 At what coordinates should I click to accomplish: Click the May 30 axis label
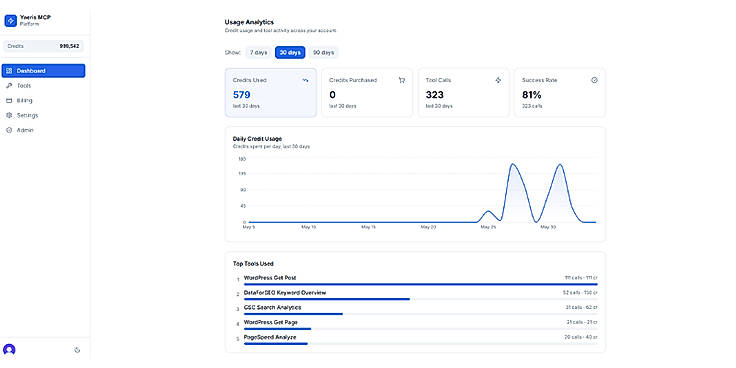548,227
